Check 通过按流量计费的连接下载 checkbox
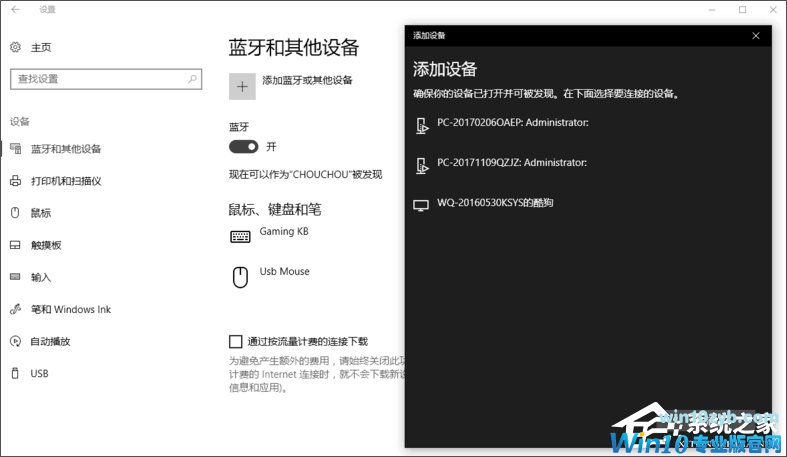The height and width of the screenshot is (457, 787). [235, 342]
